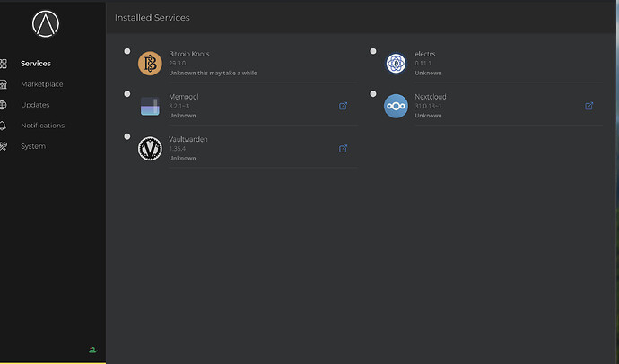619x364 pixels.
Task: Click Mempool status indicator dot
Action: click(127, 94)
